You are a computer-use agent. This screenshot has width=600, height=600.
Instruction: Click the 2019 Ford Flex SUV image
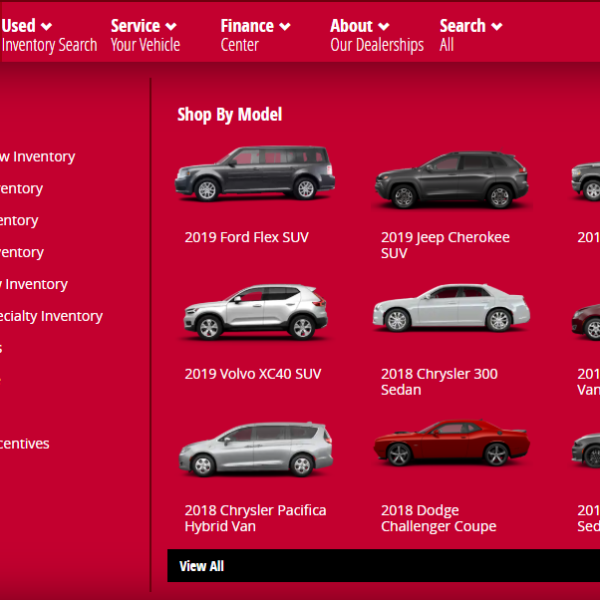coord(255,174)
